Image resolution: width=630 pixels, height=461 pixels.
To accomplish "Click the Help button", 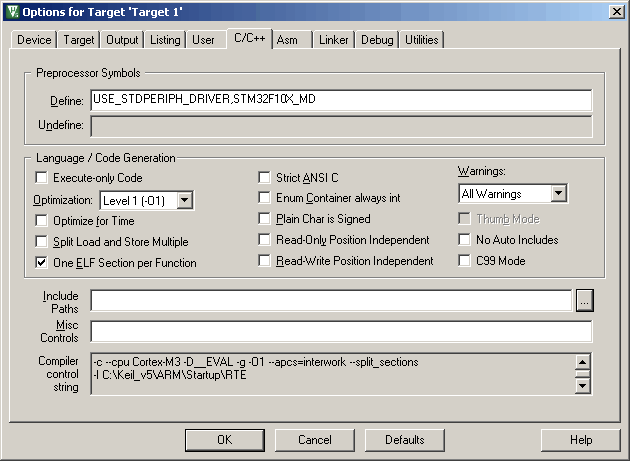I will pos(581,440).
